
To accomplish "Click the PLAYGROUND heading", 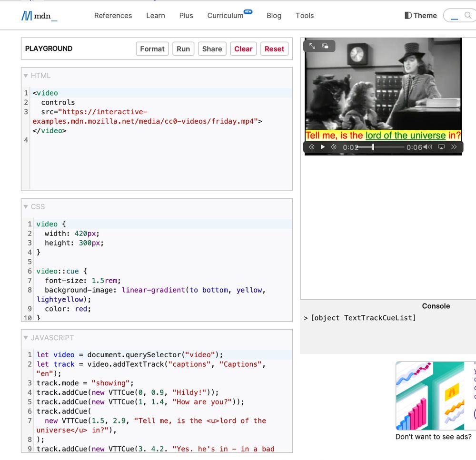I will coord(49,49).
